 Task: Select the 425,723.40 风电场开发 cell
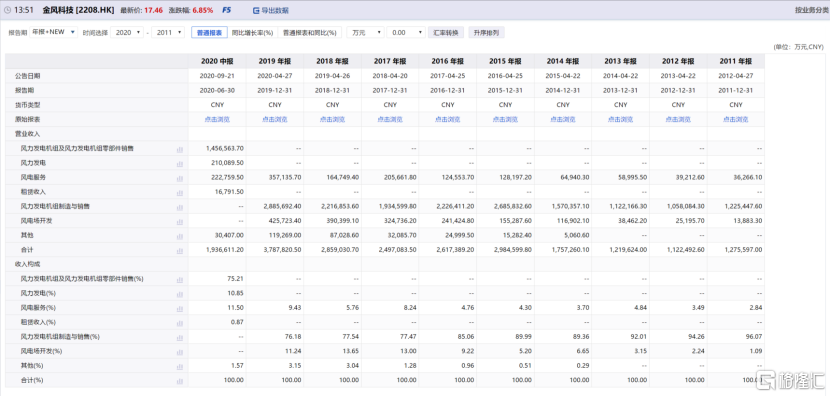pos(285,221)
